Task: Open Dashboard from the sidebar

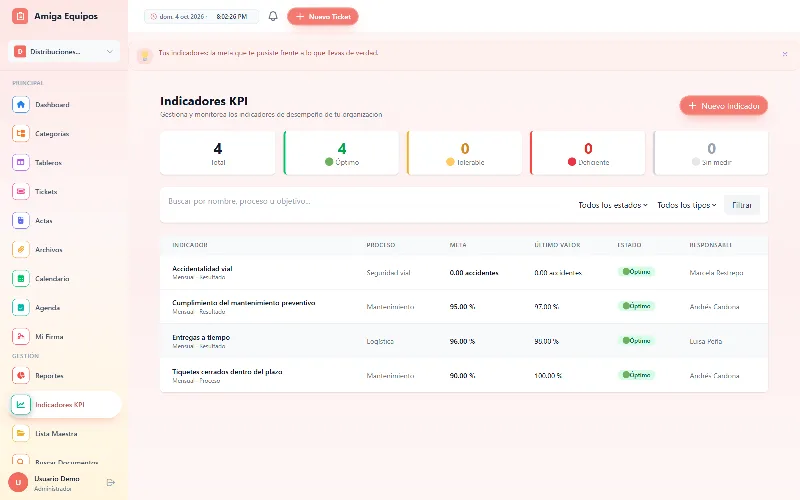Action: [x=64, y=105]
